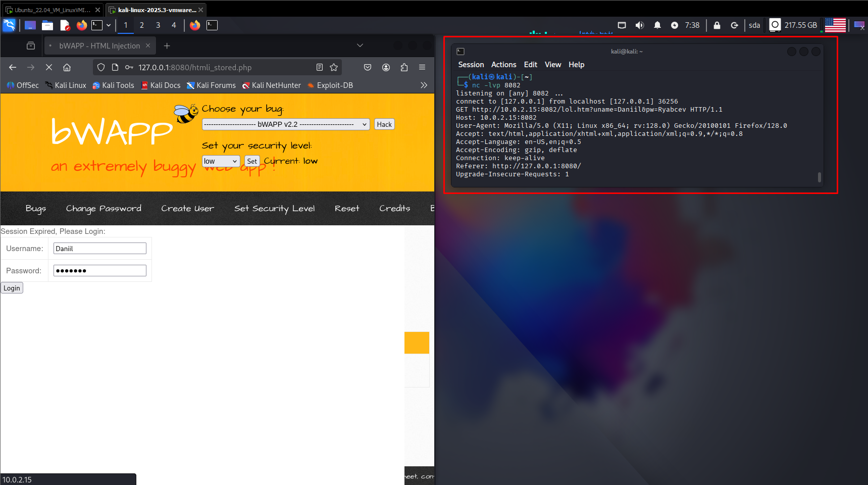
Task: Open the Change Password menu item
Action: coord(104,208)
